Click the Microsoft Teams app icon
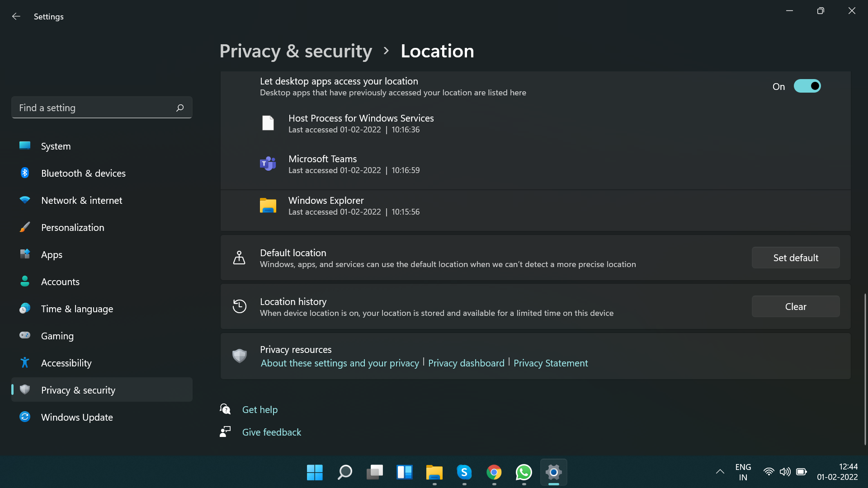868x488 pixels. [x=268, y=164]
